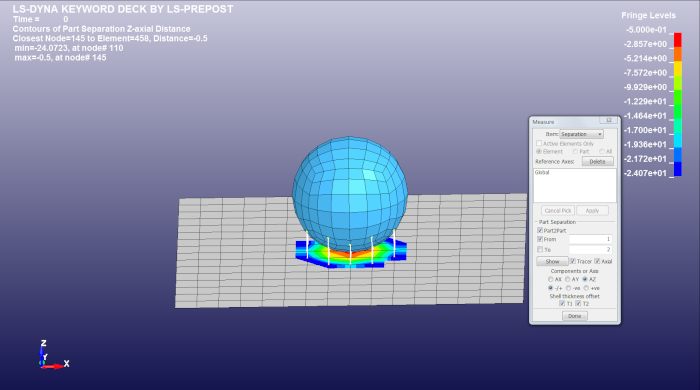Click the min=-24.0723 node text
Viewport: 700px width, 390px height.
click(x=69, y=48)
